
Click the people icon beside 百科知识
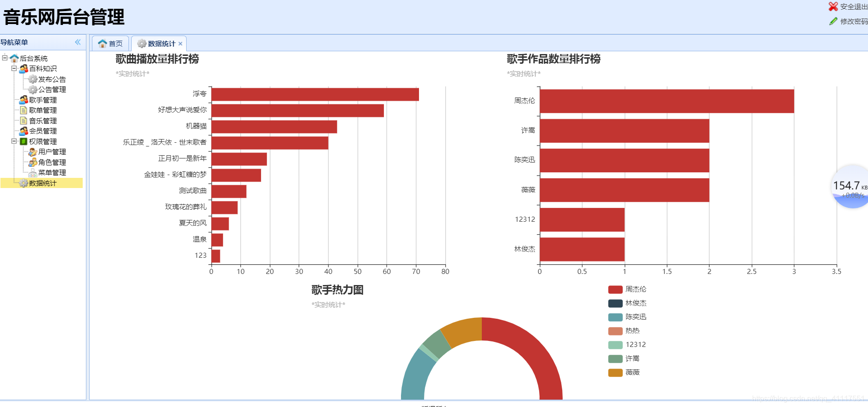click(24, 68)
